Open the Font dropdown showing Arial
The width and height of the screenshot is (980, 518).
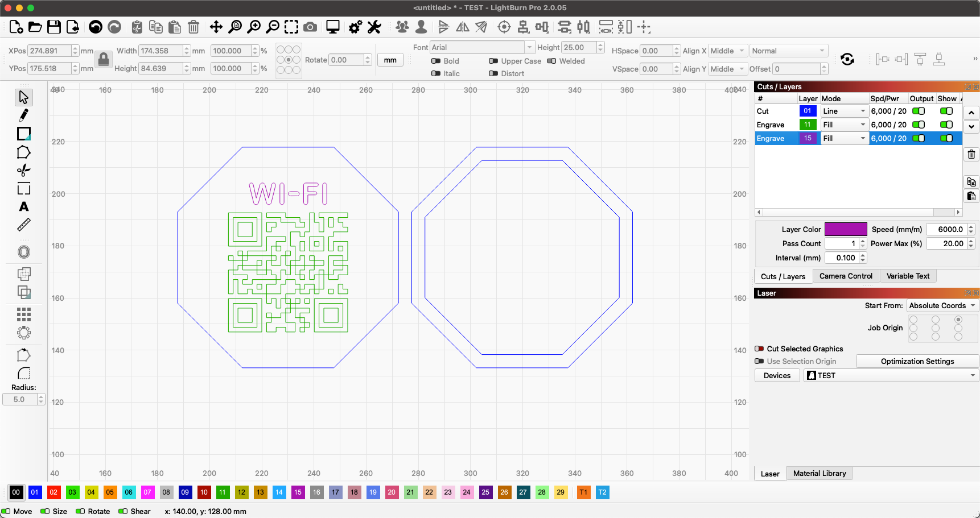click(x=482, y=47)
